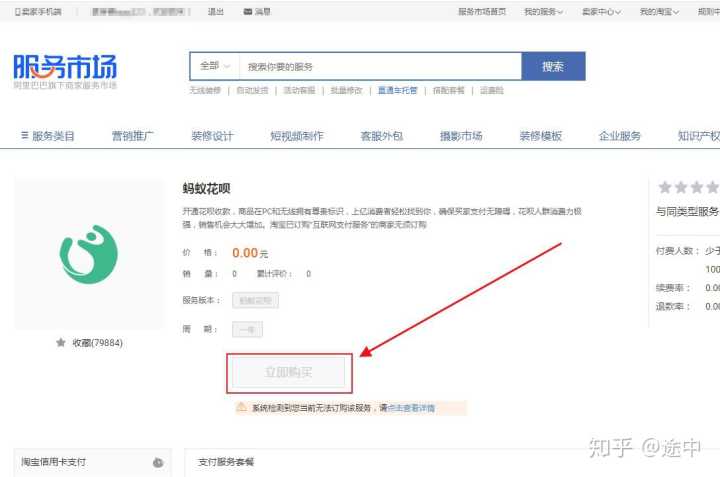The image size is (720, 477).
Task: Click the blue 搜索 button
Action: pos(553,67)
